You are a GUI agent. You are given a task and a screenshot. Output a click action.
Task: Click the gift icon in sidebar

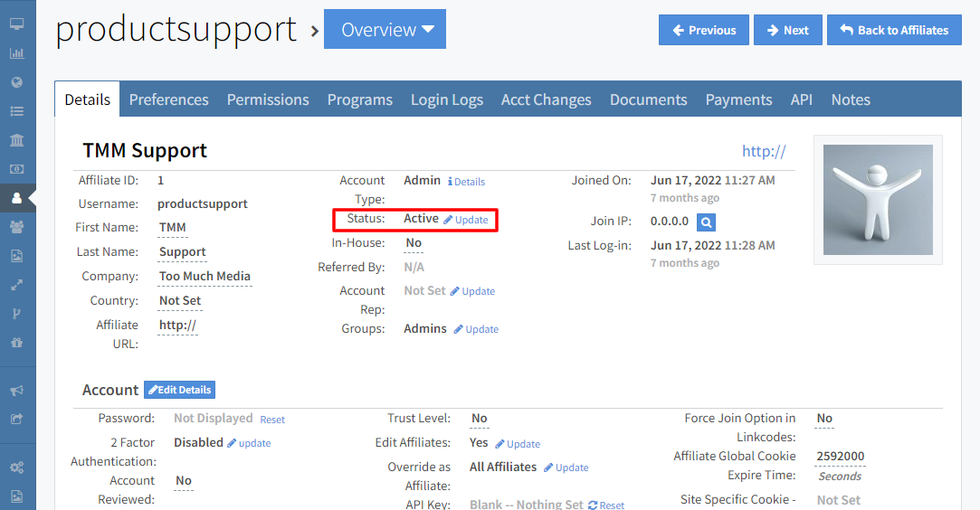pos(16,343)
